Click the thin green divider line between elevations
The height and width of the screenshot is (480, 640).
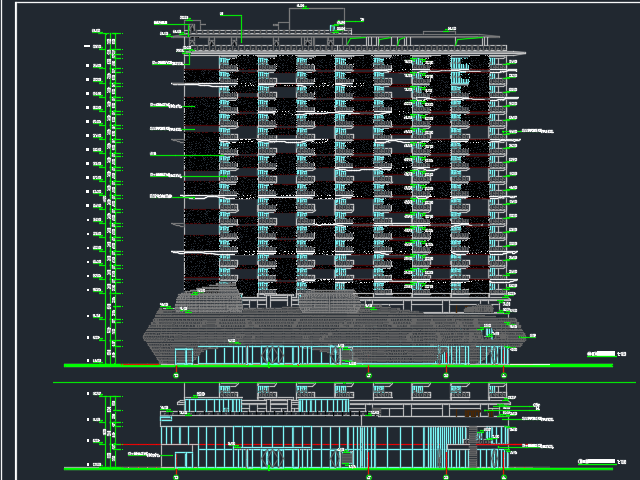[x=340, y=382]
